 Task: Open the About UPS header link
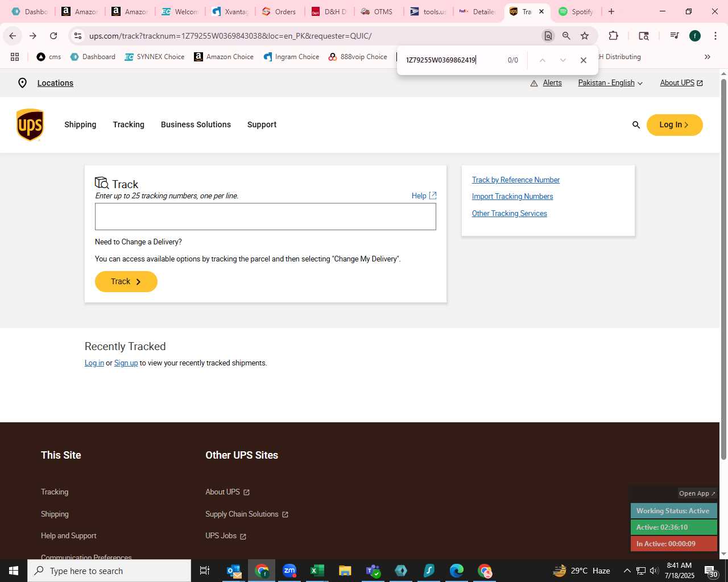click(x=681, y=83)
